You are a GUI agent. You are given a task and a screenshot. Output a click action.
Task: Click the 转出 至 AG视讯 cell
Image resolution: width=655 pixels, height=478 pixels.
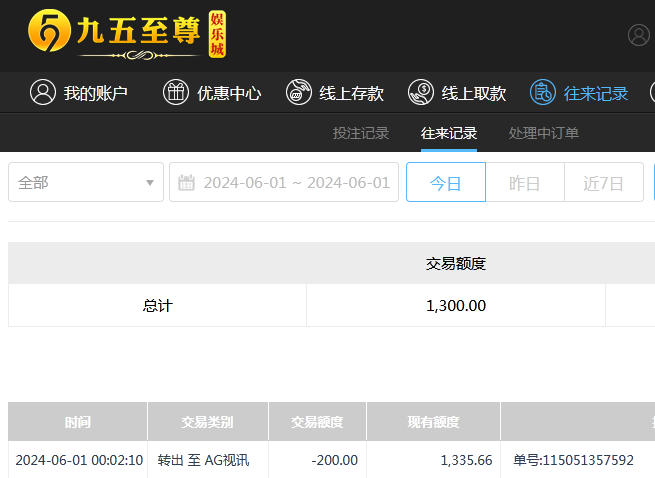click(203, 460)
